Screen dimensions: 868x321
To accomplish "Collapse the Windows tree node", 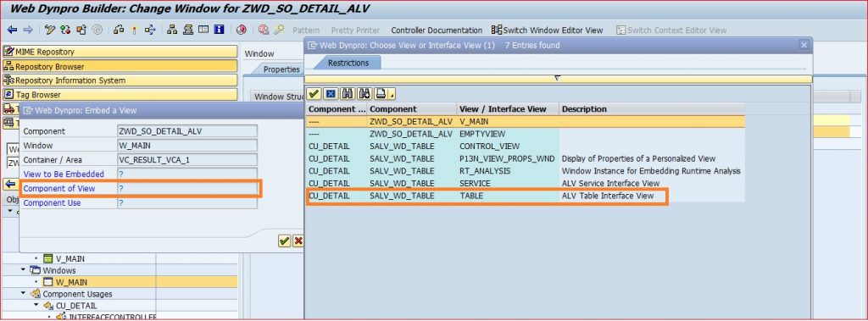I will click(23, 270).
